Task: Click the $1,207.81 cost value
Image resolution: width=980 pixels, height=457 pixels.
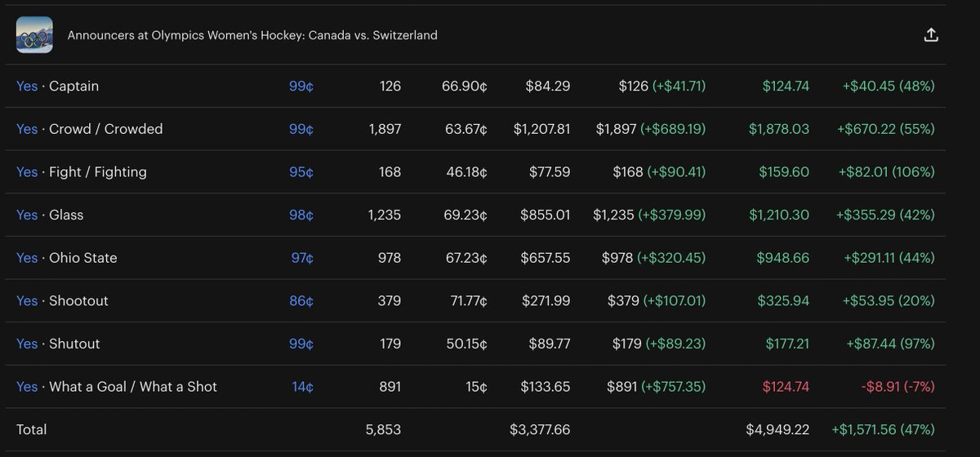Action: 541,129
